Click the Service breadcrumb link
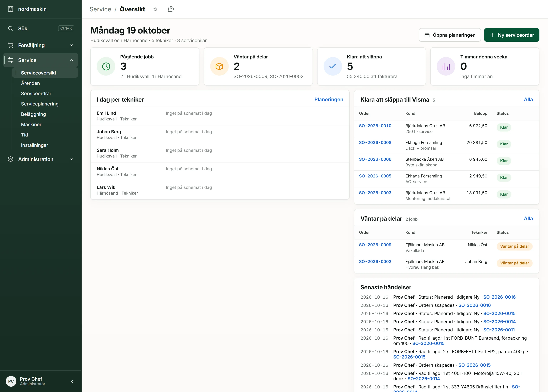The image size is (548, 392). [100, 9]
